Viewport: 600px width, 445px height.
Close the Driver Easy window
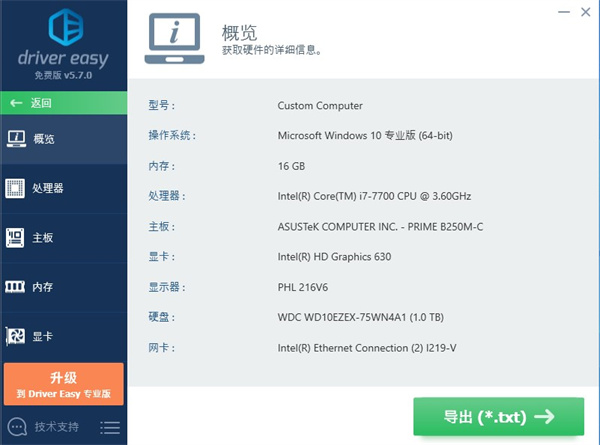[585, 12]
